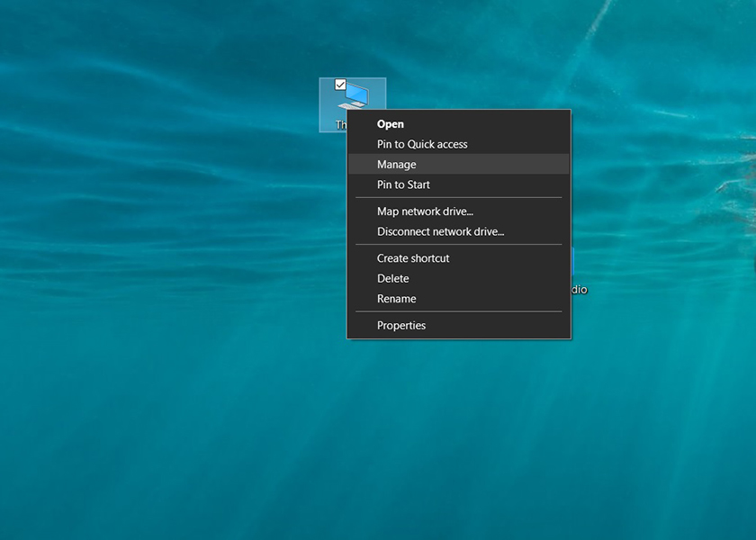The width and height of the screenshot is (756, 540).
Task: Open Properties for This PC
Action: [401, 326]
